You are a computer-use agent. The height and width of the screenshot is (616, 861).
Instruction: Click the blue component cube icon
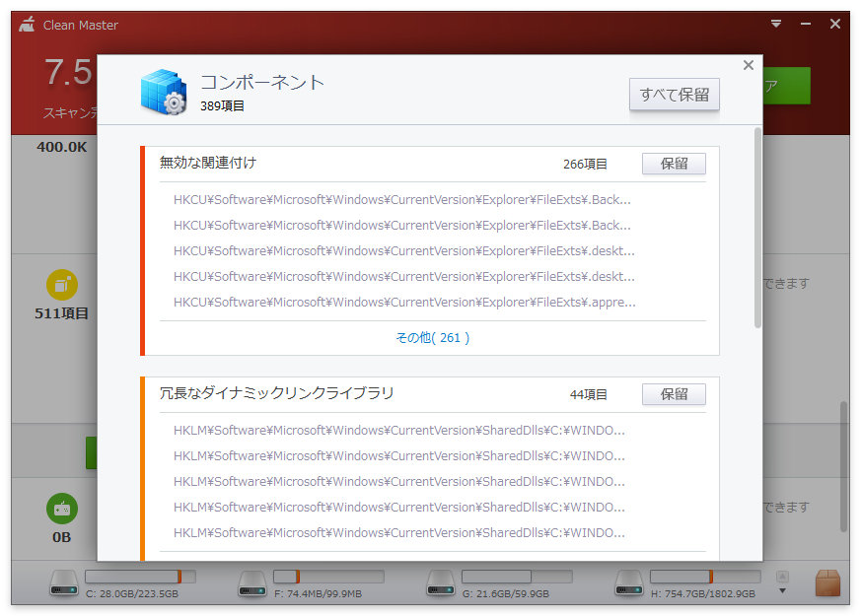[164, 87]
